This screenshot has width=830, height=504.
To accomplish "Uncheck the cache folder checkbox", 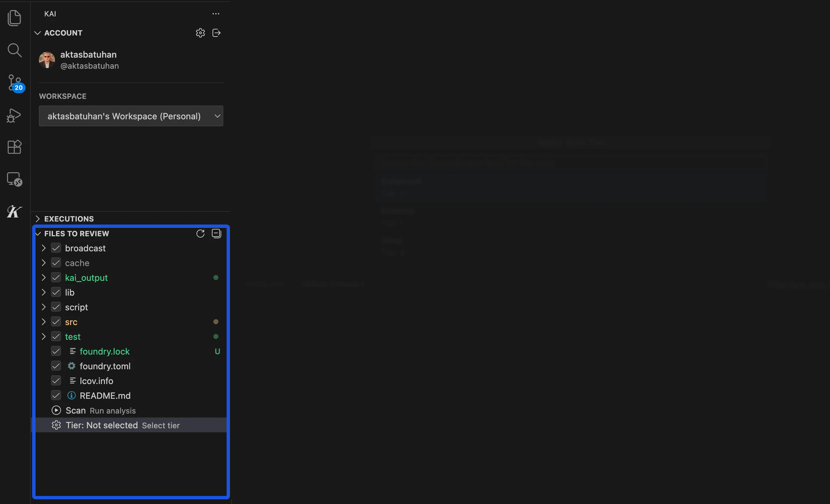I will (56, 263).
